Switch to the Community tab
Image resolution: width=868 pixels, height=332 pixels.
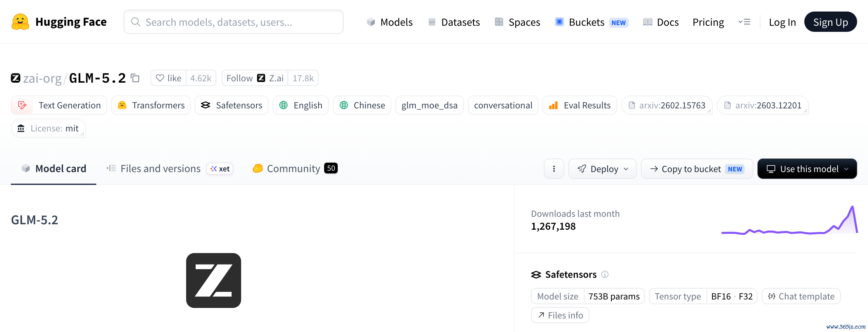pos(295,169)
